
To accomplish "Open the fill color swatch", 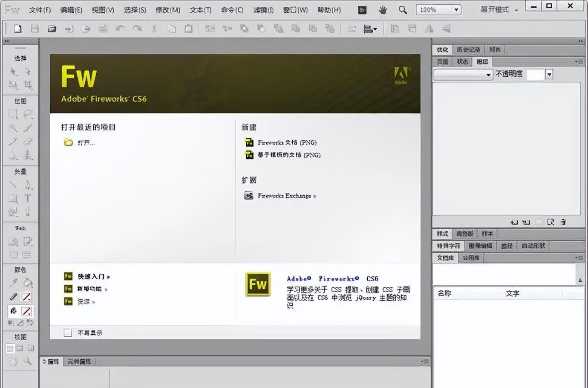I will pos(26,311).
